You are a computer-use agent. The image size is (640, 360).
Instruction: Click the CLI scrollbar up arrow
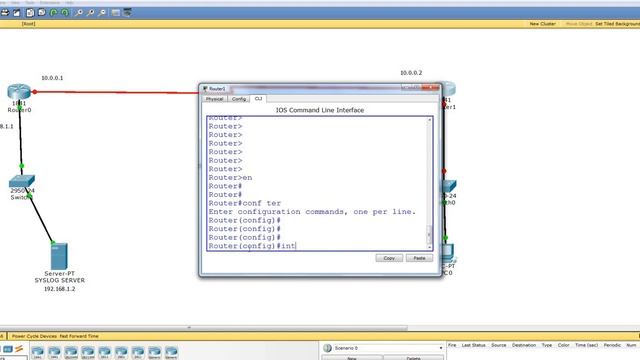pyautogui.click(x=429, y=120)
